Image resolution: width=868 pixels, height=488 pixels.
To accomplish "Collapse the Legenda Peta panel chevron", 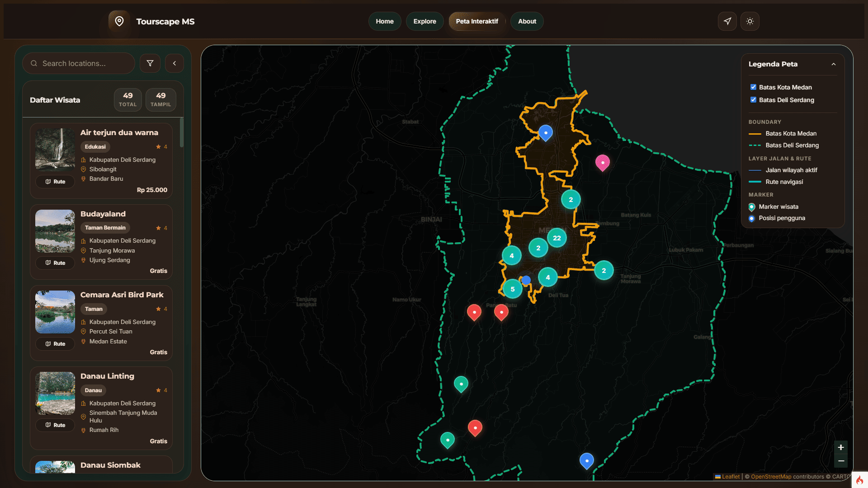I will [x=834, y=64].
